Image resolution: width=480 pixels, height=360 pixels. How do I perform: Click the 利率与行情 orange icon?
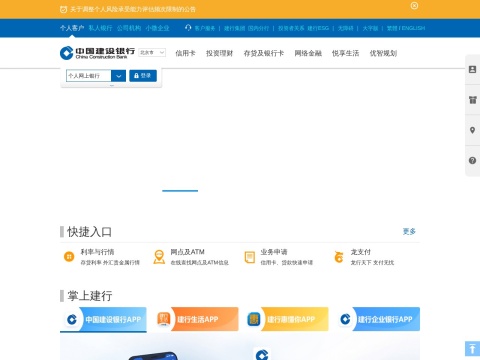click(x=69, y=257)
